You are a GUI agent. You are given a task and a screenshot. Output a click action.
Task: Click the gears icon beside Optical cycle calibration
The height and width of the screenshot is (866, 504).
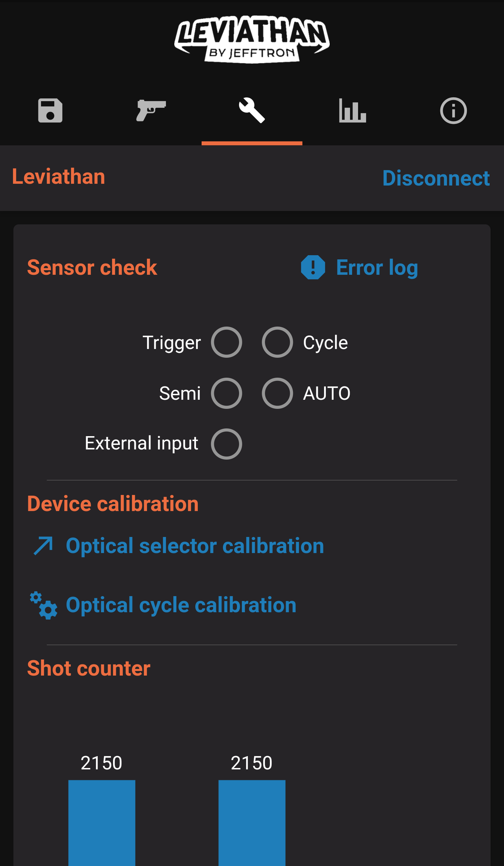[43, 605]
